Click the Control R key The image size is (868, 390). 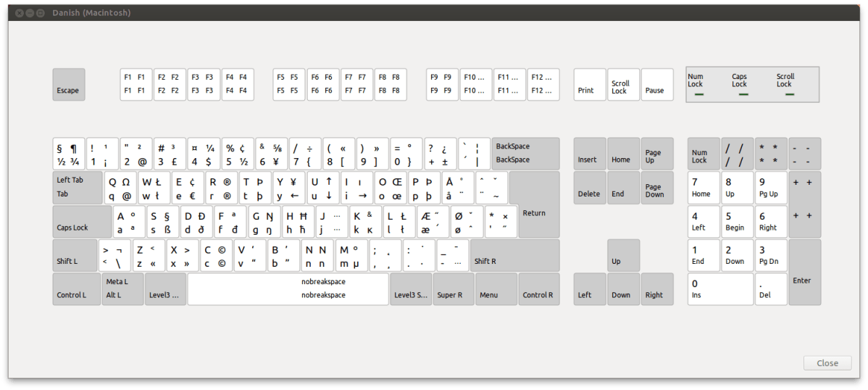click(x=539, y=289)
